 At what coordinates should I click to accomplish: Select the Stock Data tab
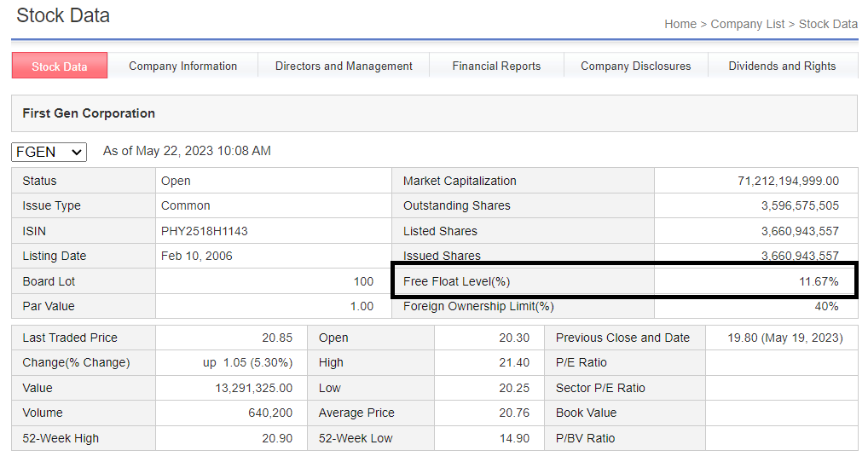click(x=59, y=66)
